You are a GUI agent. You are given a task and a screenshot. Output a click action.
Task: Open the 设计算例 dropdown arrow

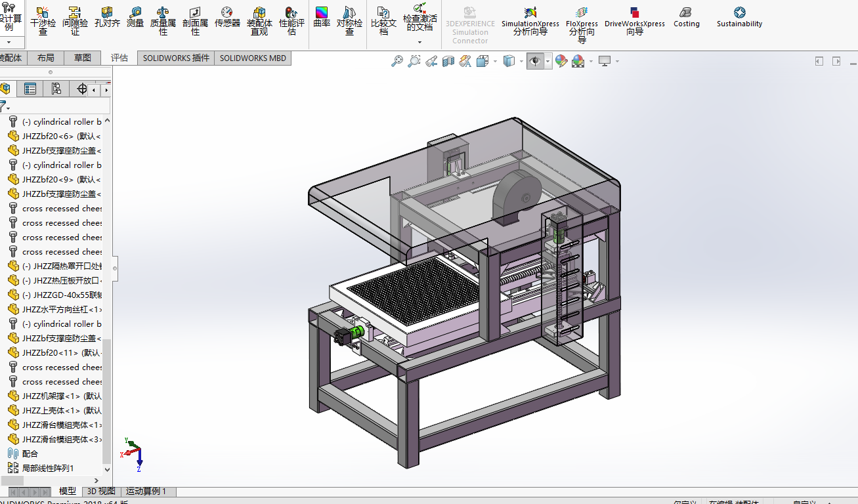click(x=9, y=42)
